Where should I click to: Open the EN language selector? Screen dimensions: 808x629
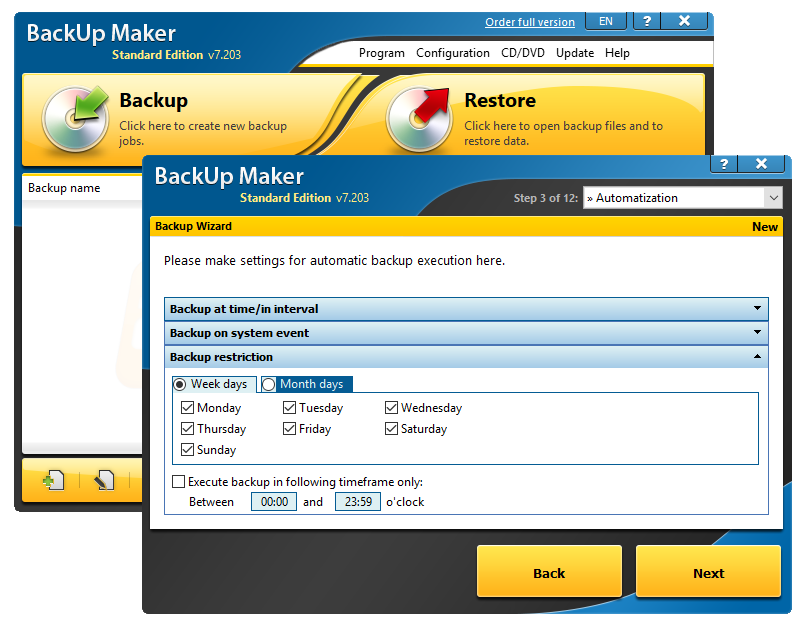(606, 21)
